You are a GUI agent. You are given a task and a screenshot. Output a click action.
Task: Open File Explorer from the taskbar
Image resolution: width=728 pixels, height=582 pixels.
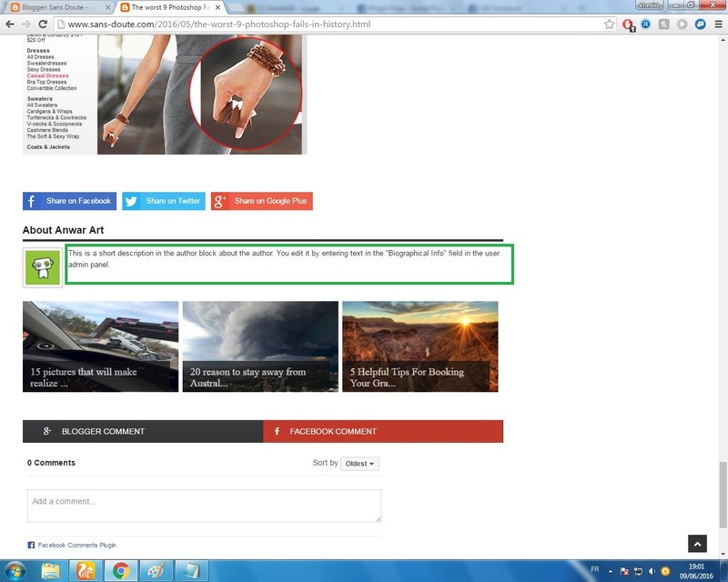50,571
